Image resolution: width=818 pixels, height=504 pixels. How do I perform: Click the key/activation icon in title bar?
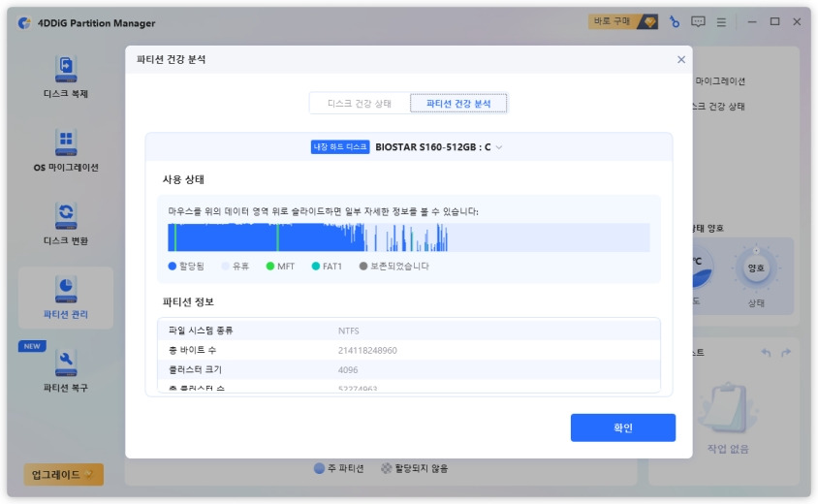click(675, 22)
